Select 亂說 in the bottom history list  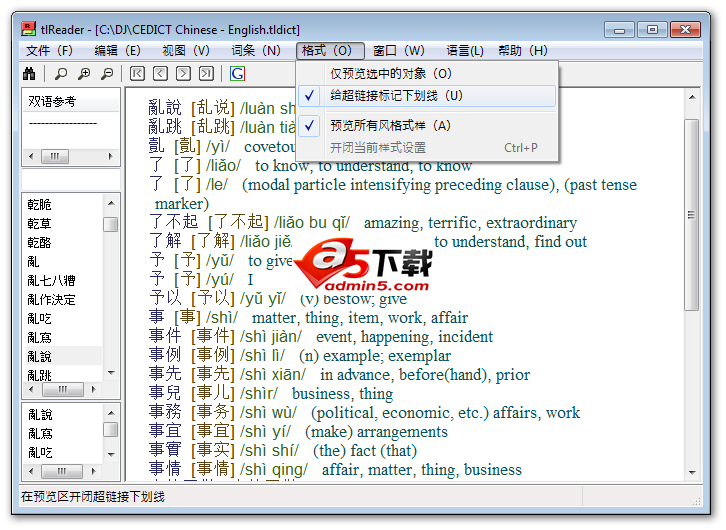point(40,414)
